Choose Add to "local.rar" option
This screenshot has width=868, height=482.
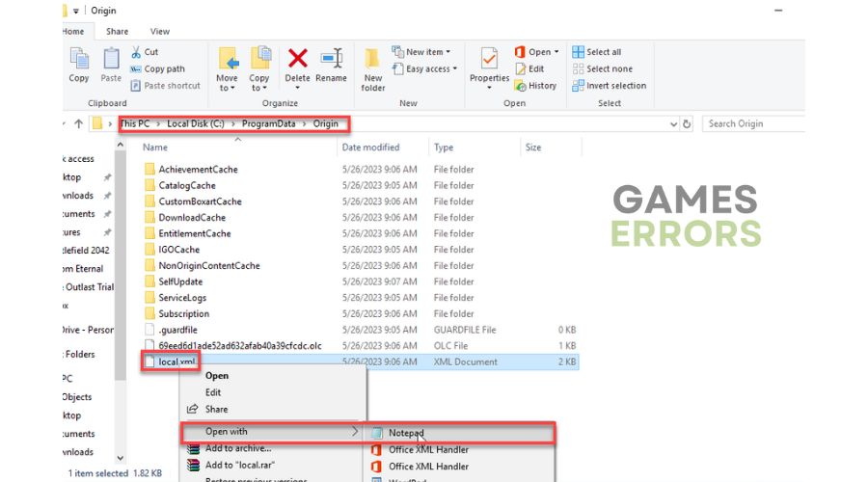tap(240, 465)
